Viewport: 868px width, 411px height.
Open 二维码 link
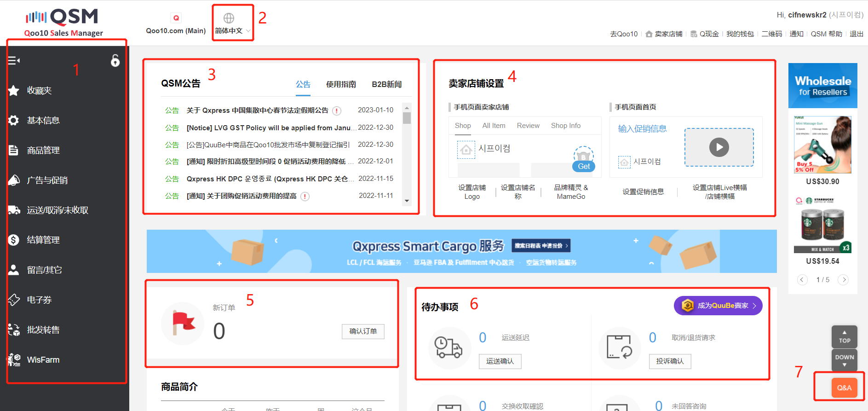pos(771,34)
